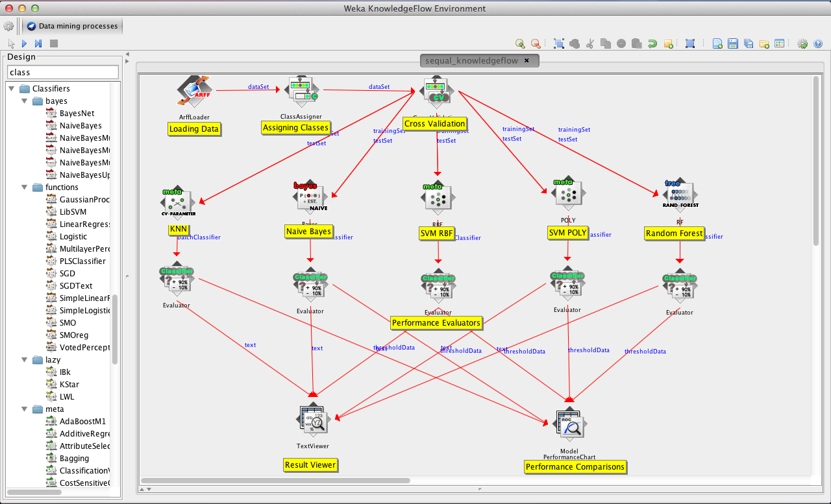Collapse the bayes folder triangle

point(24,101)
